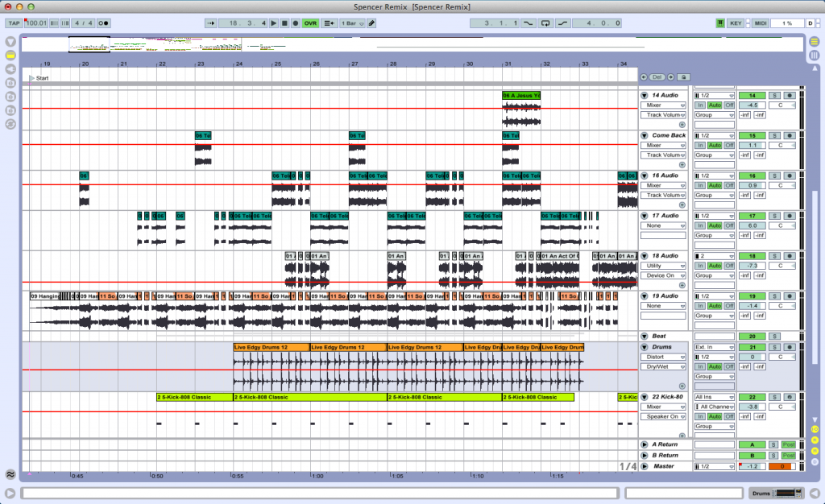825x504 pixels.
Task: Toggle the browser show/hide triangle
Action: point(10,42)
